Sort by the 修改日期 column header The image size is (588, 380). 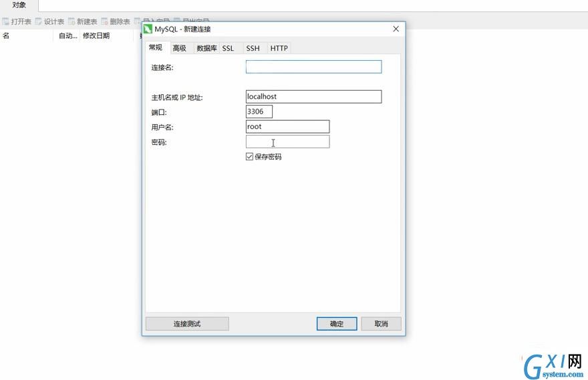coord(106,35)
